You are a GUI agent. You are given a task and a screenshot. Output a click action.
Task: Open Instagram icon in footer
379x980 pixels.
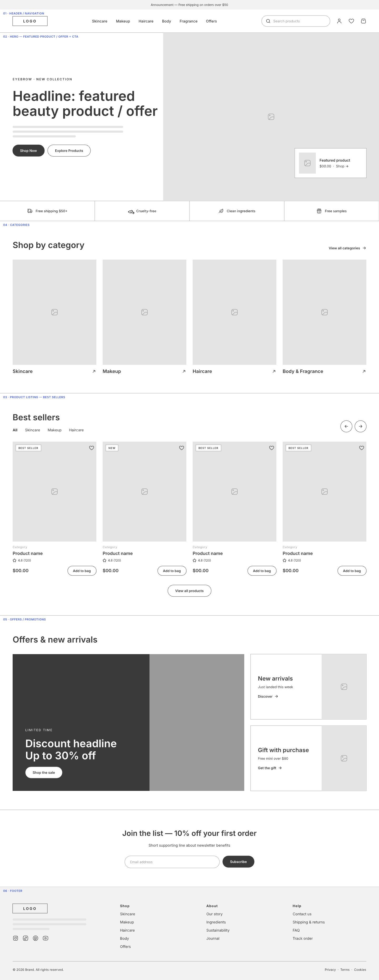[x=16, y=938]
